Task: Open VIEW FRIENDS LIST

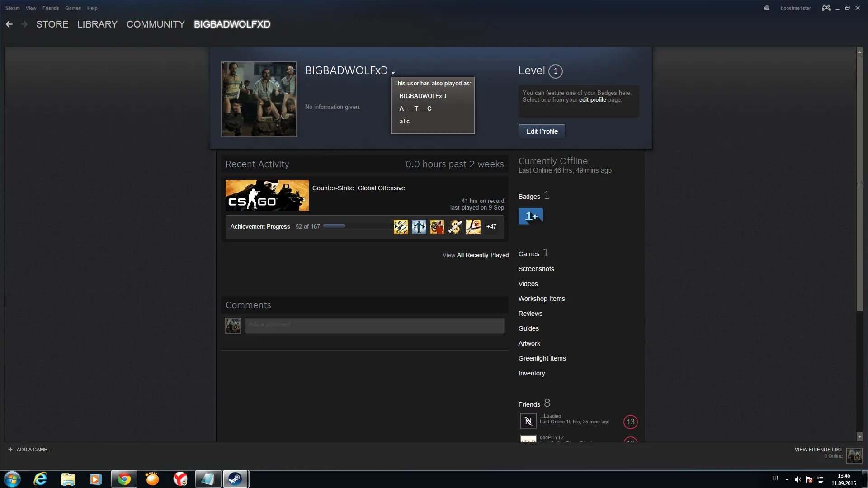Action: [818, 450]
